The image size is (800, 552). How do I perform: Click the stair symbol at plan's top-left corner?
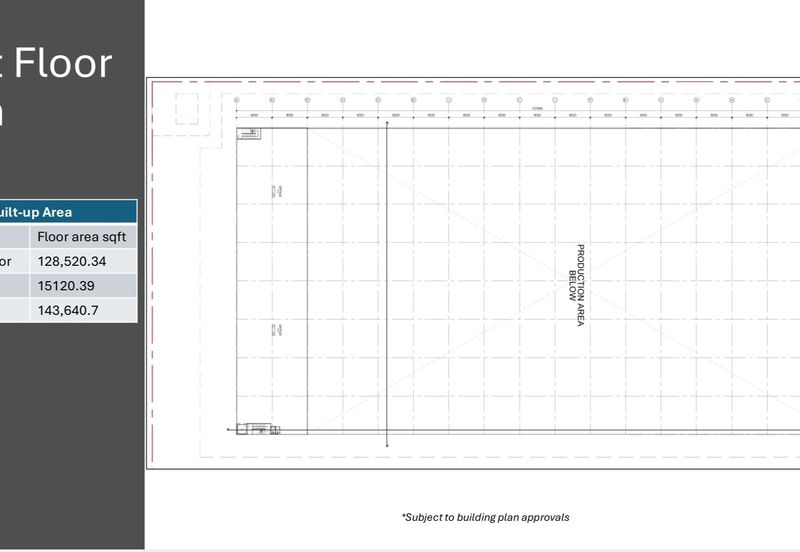point(249,134)
